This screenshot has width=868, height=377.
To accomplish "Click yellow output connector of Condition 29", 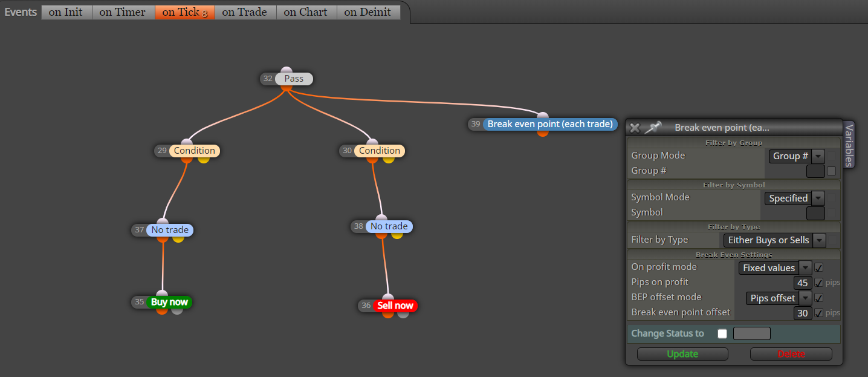I will (204, 159).
